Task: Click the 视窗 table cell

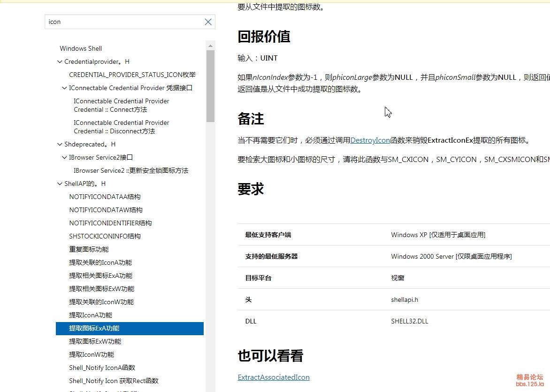Action: point(397,278)
